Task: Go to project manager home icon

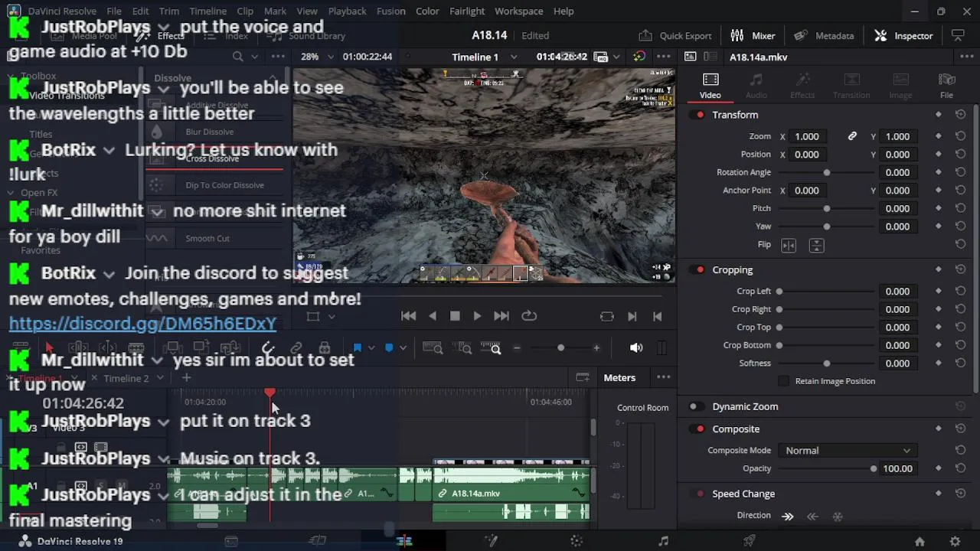Action: 920,541
